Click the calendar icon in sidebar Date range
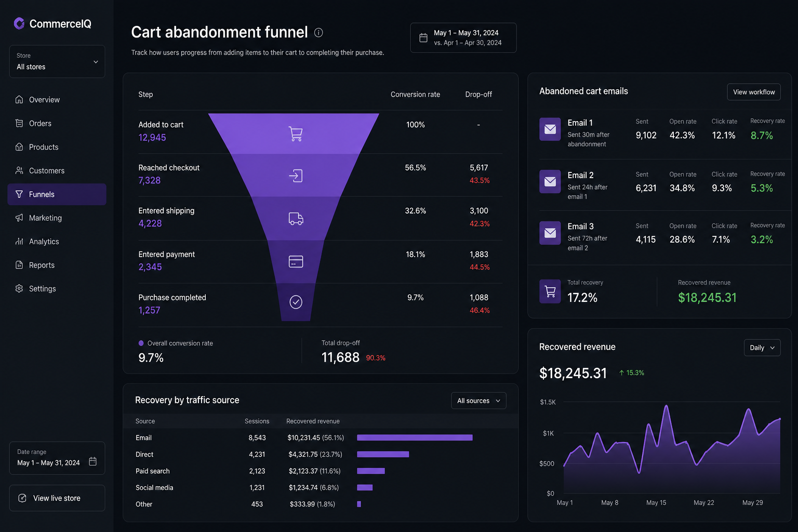798x532 pixels. tap(92, 461)
